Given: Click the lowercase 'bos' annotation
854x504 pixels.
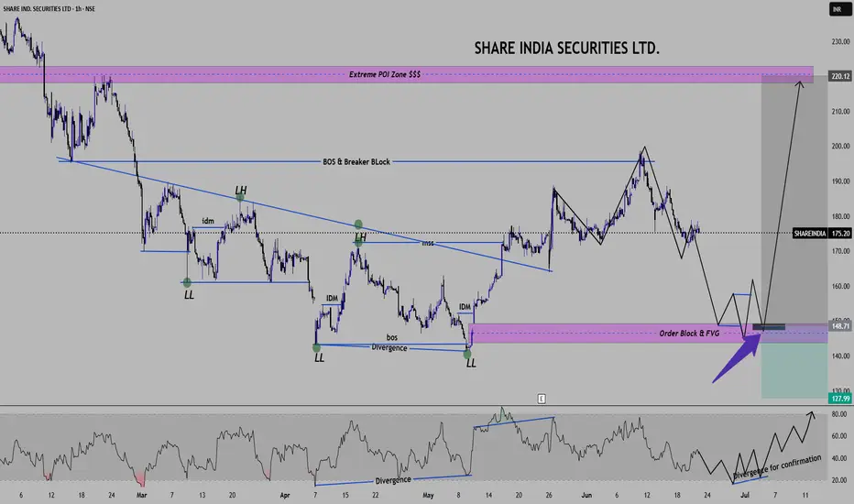Looking at the screenshot, I should click(x=391, y=337).
